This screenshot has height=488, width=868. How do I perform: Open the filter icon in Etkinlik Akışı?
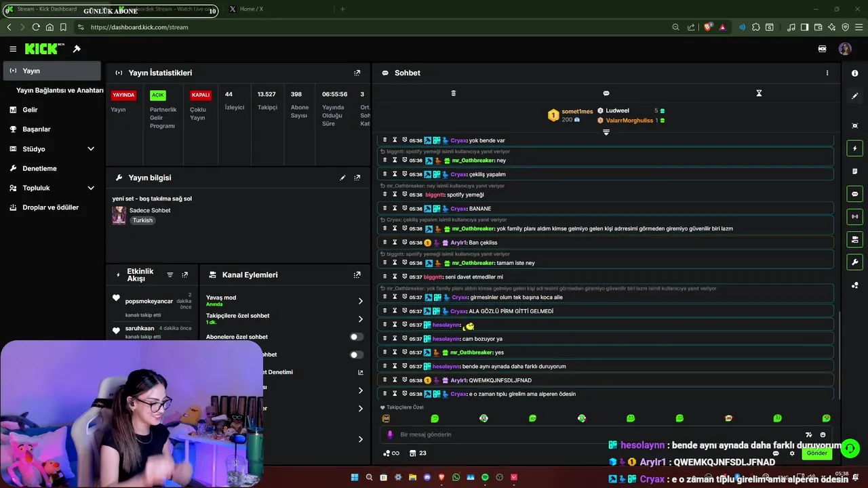170,274
